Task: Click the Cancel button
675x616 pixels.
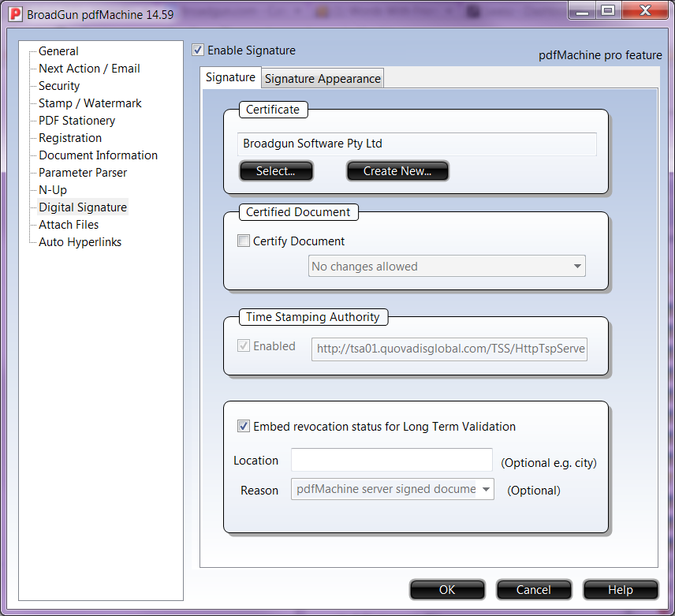Action: (x=534, y=590)
